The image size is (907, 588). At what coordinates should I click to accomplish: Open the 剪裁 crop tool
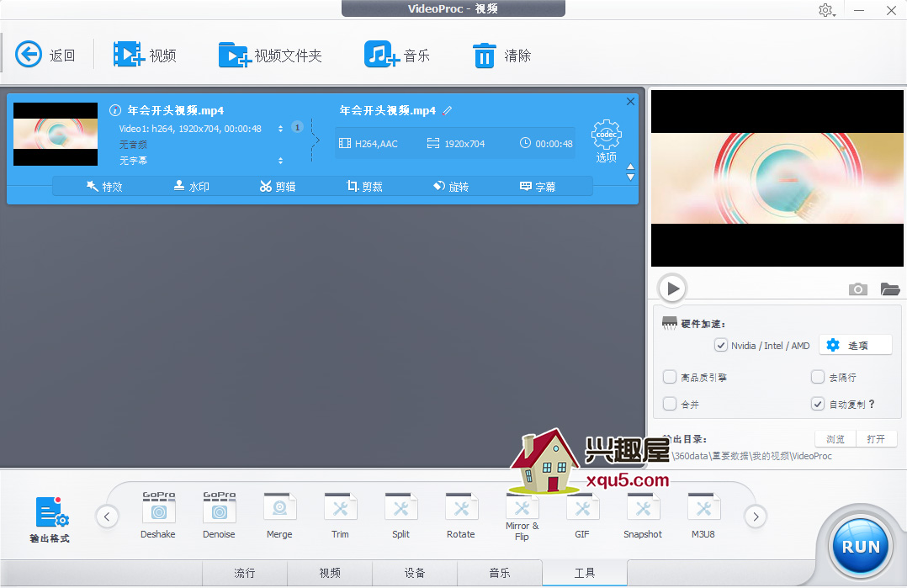pyautogui.click(x=364, y=186)
